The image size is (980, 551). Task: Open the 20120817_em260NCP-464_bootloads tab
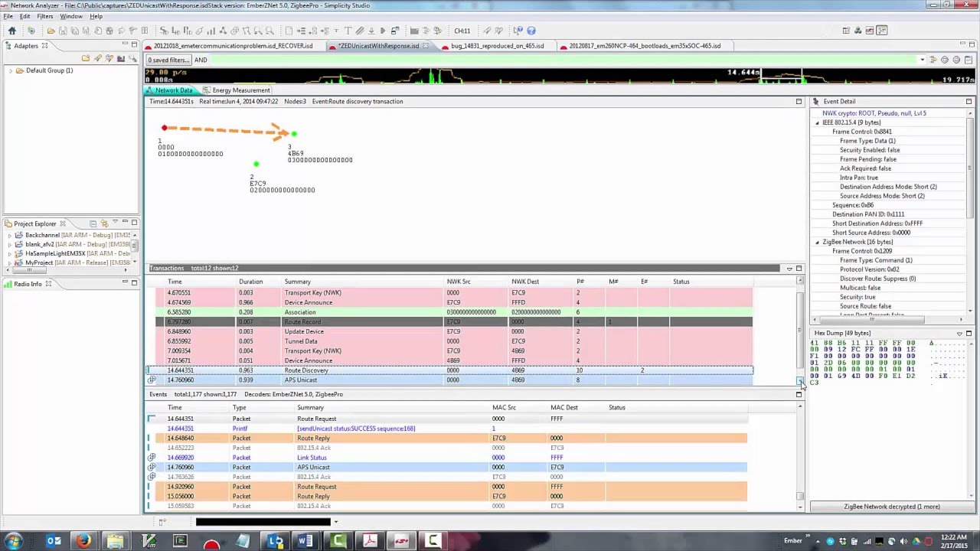pos(641,46)
